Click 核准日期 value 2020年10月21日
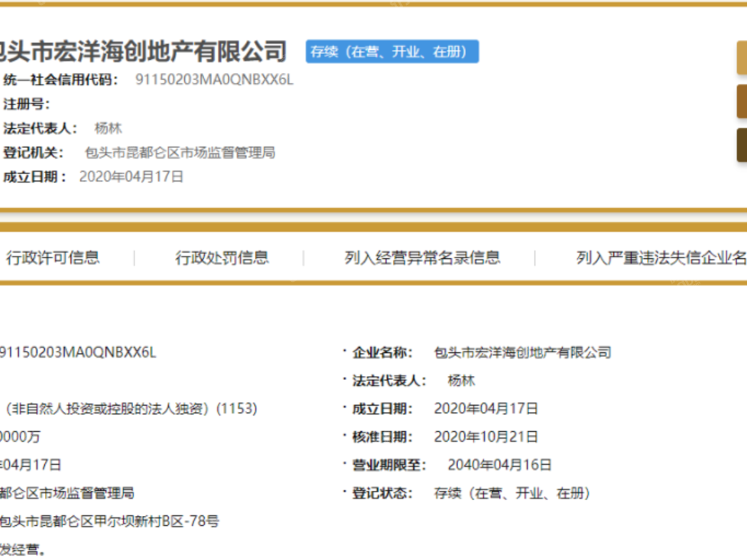The height and width of the screenshot is (560, 747). click(486, 437)
